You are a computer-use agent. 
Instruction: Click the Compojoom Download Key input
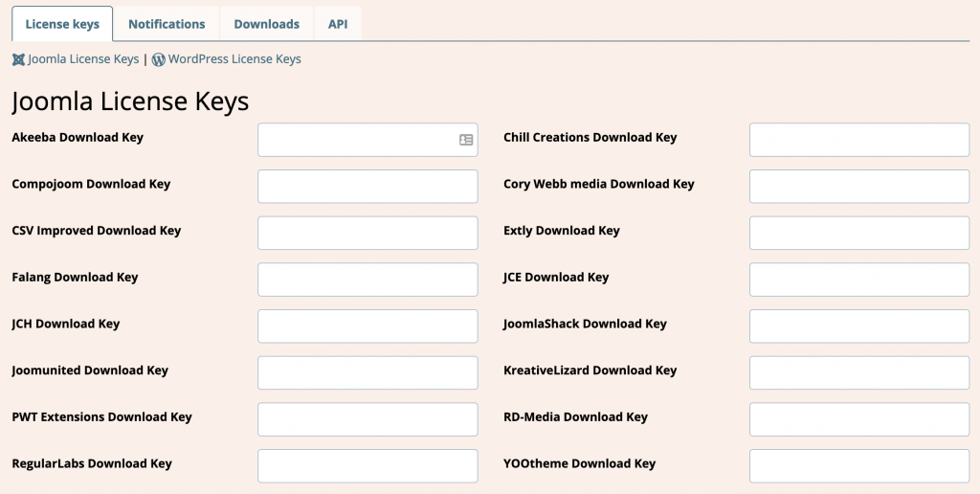click(367, 187)
